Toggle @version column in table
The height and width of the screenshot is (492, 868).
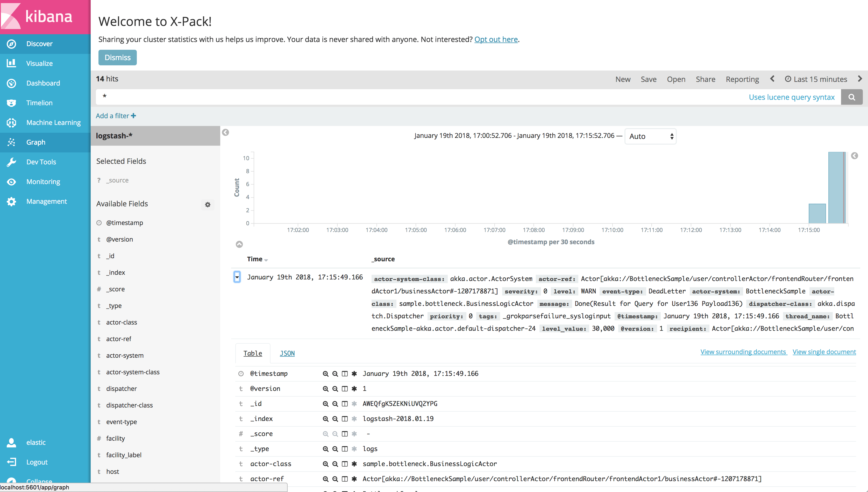click(x=345, y=389)
